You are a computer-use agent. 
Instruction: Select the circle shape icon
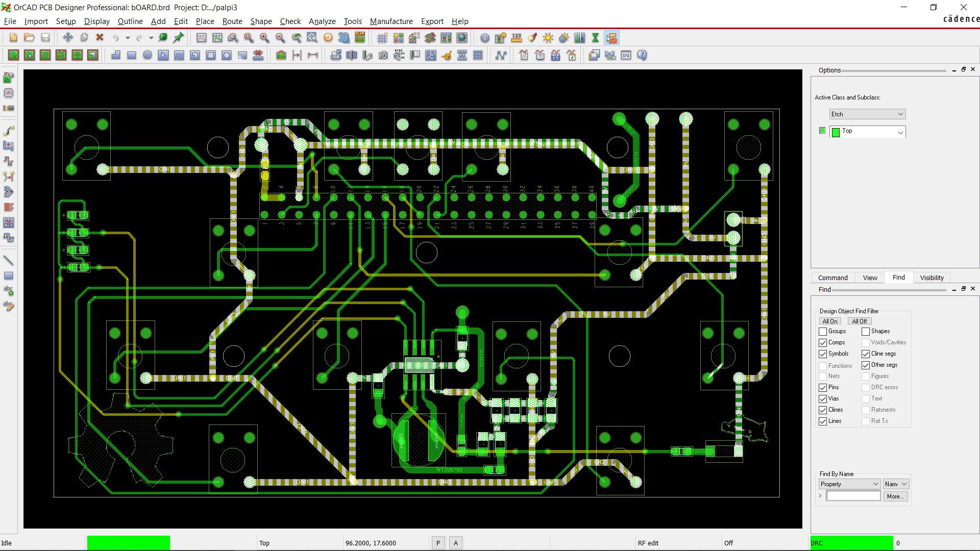click(148, 55)
